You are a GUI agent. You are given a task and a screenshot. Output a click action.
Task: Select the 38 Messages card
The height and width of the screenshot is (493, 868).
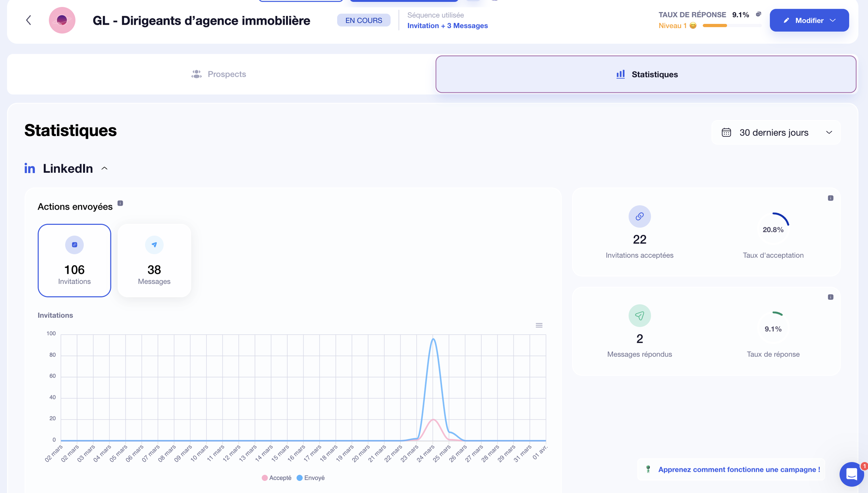coord(154,260)
